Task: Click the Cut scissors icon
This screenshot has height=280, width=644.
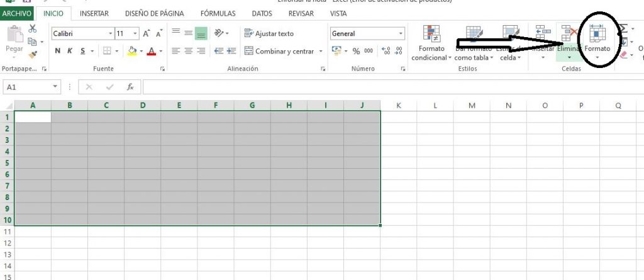Action: pyautogui.click(x=33, y=29)
